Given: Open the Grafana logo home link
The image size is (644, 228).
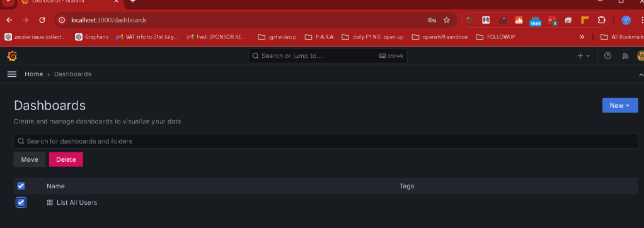Looking at the screenshot, I should click(12, 56).
